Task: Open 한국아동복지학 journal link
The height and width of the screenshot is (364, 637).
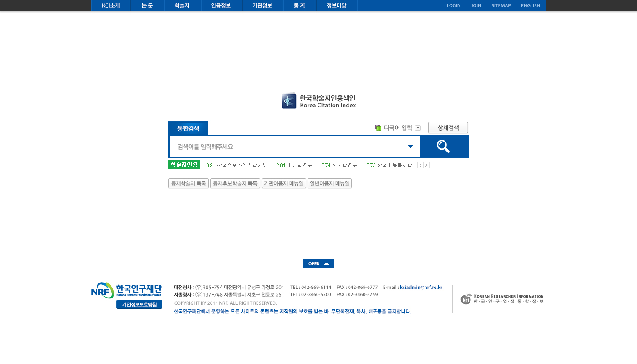Action: coord(394,165)
